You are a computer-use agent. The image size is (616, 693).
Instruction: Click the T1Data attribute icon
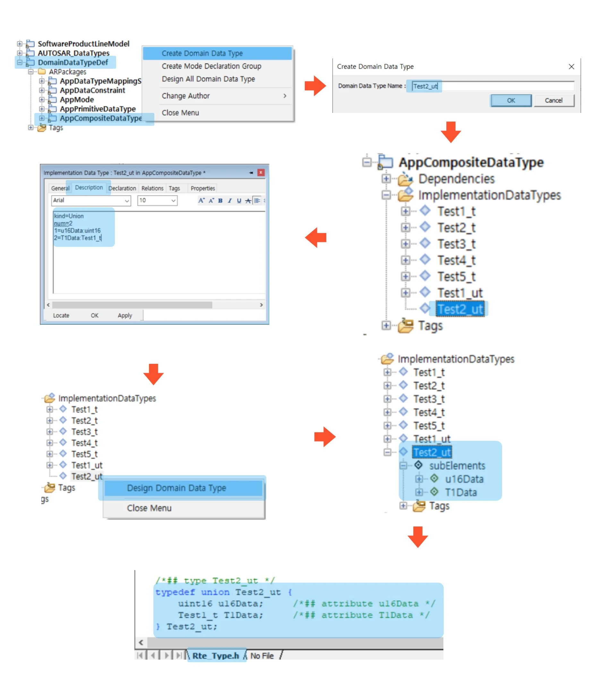434,492
